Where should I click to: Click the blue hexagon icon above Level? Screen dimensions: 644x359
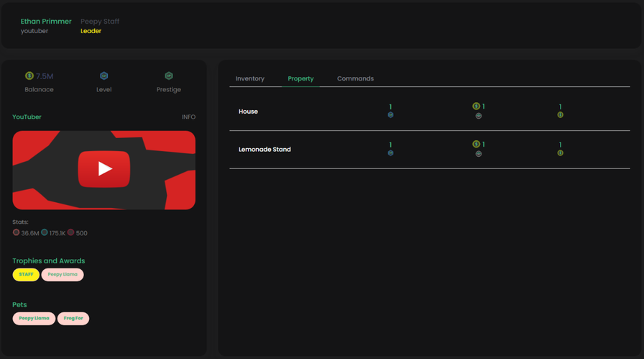(x=104, y=76)
